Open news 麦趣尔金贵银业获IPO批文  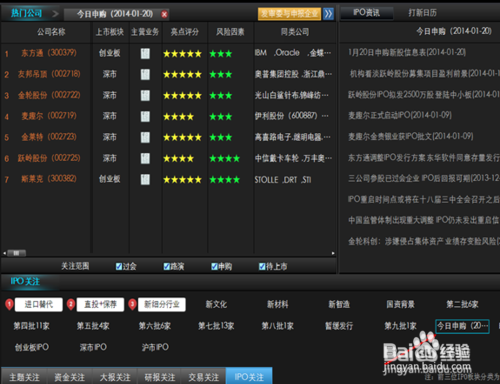click(410, 136)
